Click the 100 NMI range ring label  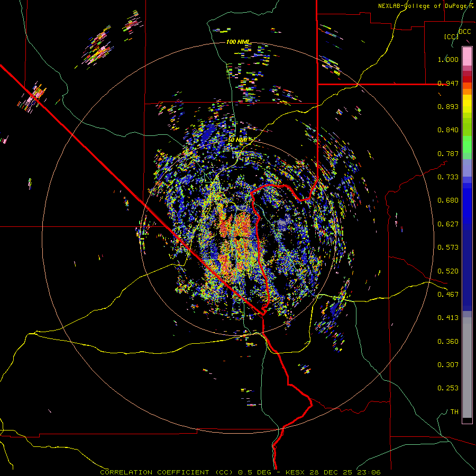[x=238, y=42]
